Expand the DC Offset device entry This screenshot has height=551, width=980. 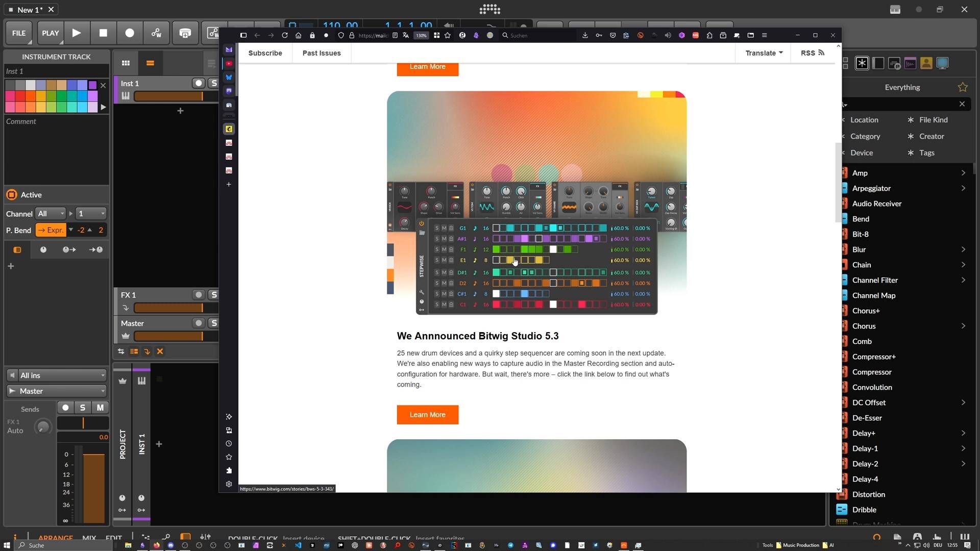pyautogui.click(x=963, y=403)
